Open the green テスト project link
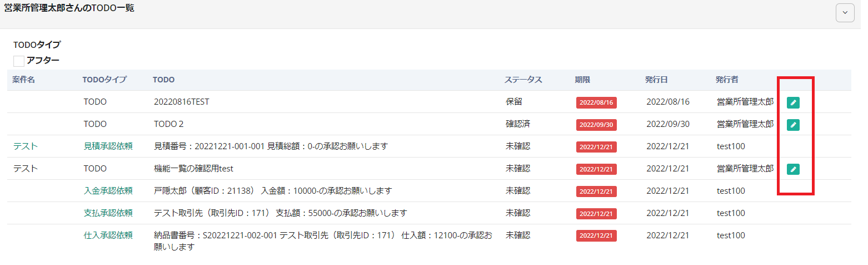Viewport: 868px width, 265px height. (x=26, y=146)
